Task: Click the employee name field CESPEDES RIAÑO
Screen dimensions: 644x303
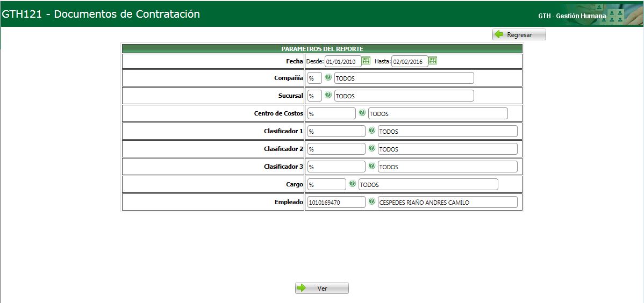Action: point(448,202)
